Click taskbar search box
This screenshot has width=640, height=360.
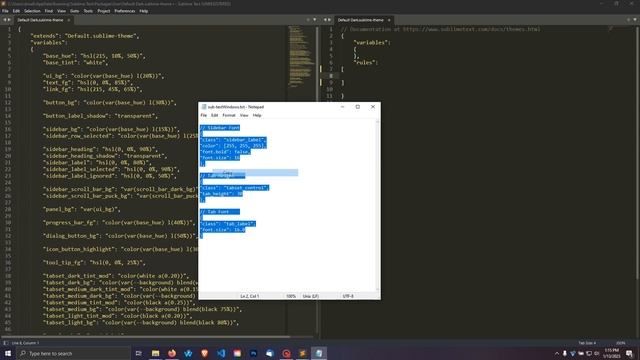[73, 353]
